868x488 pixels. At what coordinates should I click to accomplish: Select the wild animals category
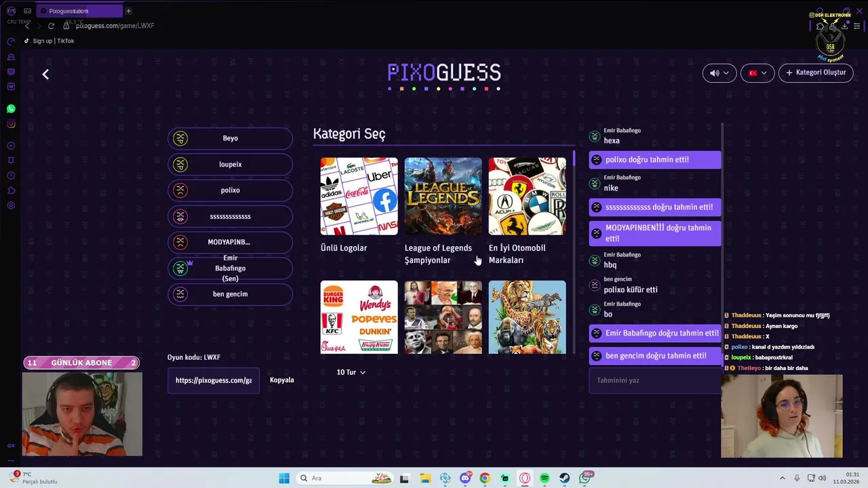pos(527,317)
